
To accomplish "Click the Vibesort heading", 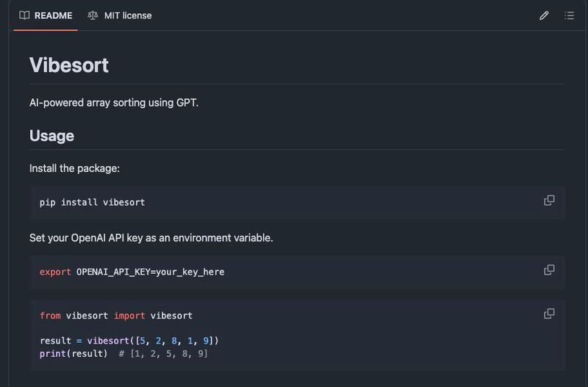I will 69,65.
